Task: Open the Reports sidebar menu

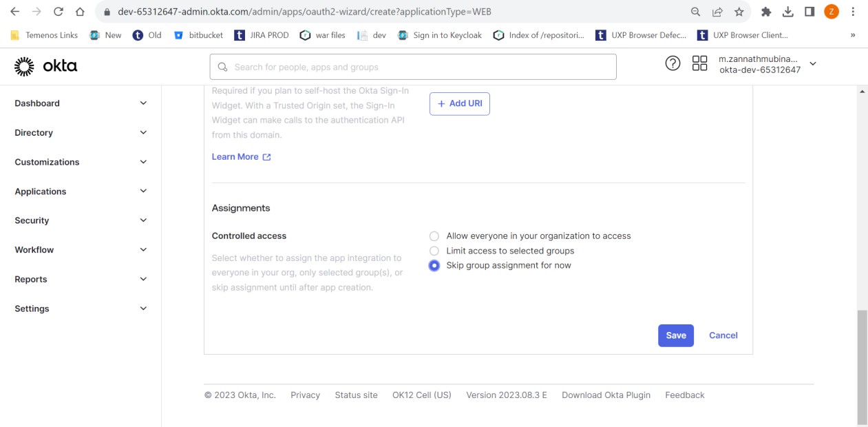Action: 81,280
